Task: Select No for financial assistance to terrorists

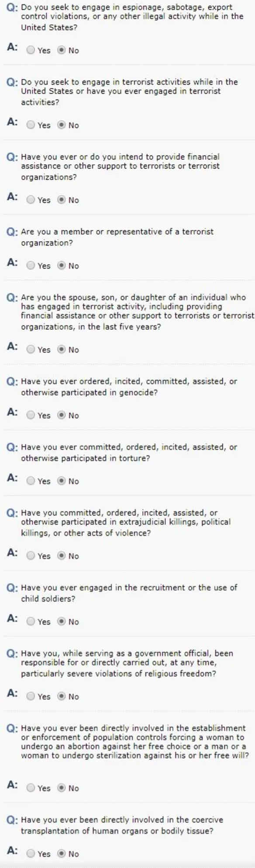Action: point(61,201)
